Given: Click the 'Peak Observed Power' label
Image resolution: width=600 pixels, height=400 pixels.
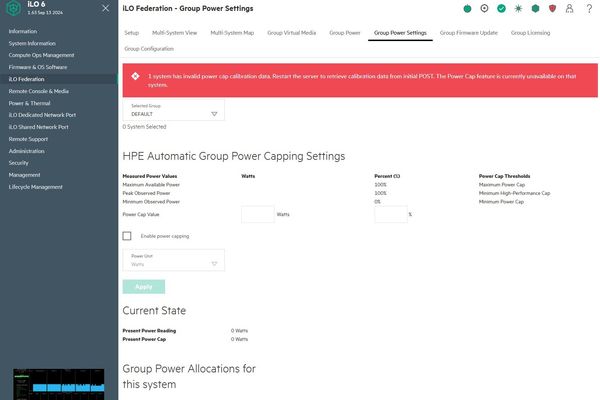Looking at the screenshot, I should pos(146,193).
